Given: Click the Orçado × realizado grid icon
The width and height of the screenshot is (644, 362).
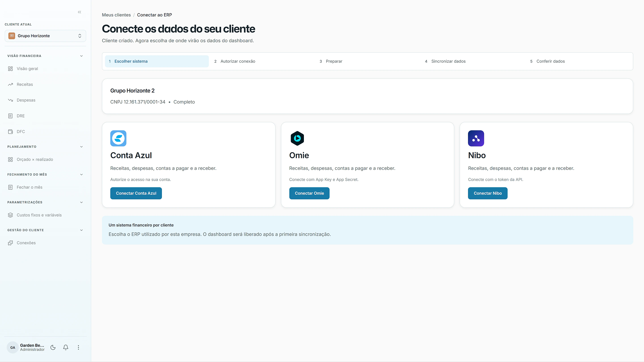Looking at the screenshot, I should [10, 159].
